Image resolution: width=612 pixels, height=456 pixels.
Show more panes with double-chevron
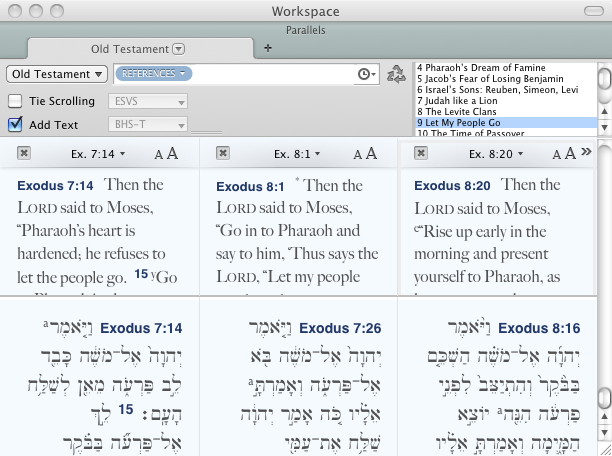pos(586,152)
